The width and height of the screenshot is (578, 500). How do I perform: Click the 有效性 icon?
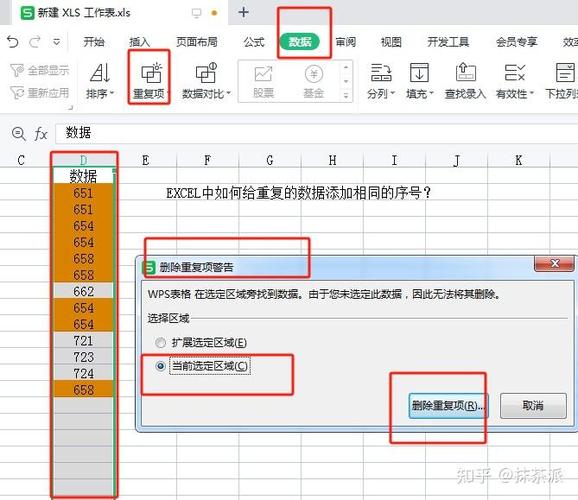pyautogui.click(x=515, y=73)
